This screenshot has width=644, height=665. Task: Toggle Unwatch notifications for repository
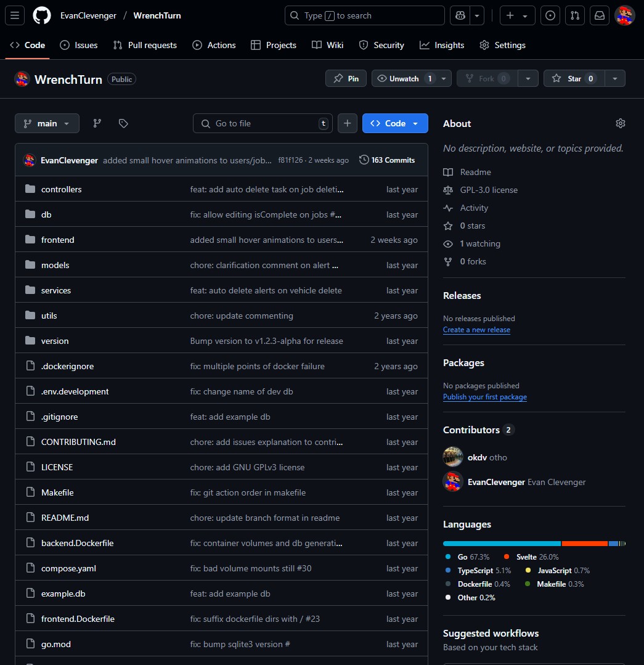pos(404,78)
